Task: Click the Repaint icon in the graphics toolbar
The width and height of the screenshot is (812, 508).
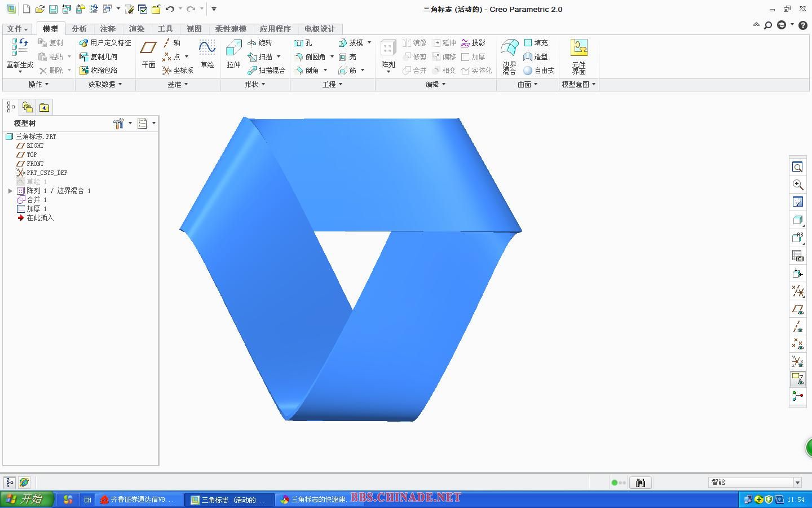Action: pos(797,202)
